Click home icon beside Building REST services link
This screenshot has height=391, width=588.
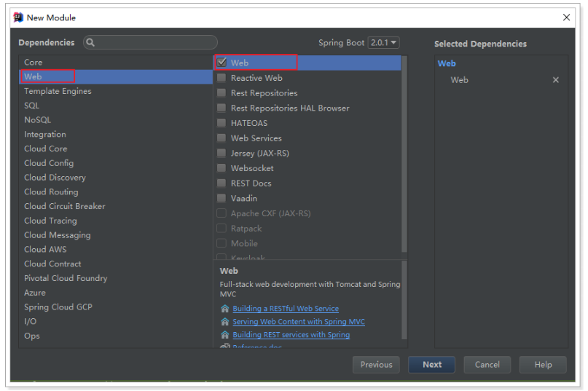(x=224, y=335)
